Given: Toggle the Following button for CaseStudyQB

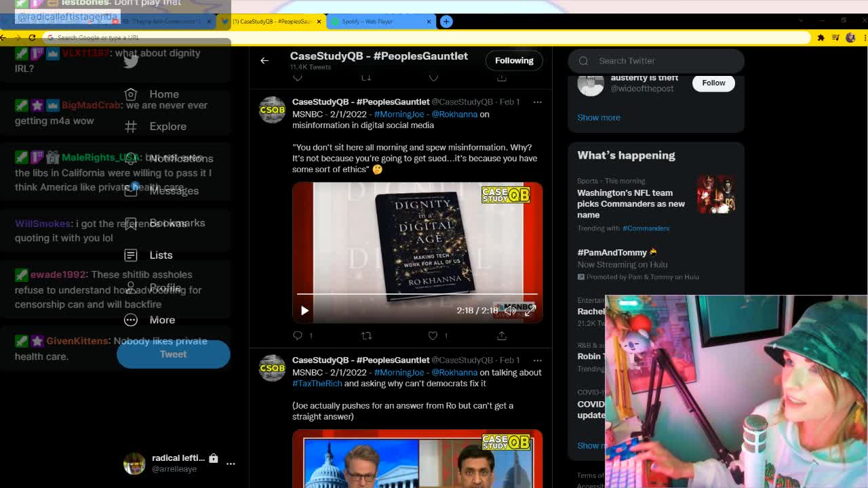Looking at the screenshot, I should [x=514, y=60].
